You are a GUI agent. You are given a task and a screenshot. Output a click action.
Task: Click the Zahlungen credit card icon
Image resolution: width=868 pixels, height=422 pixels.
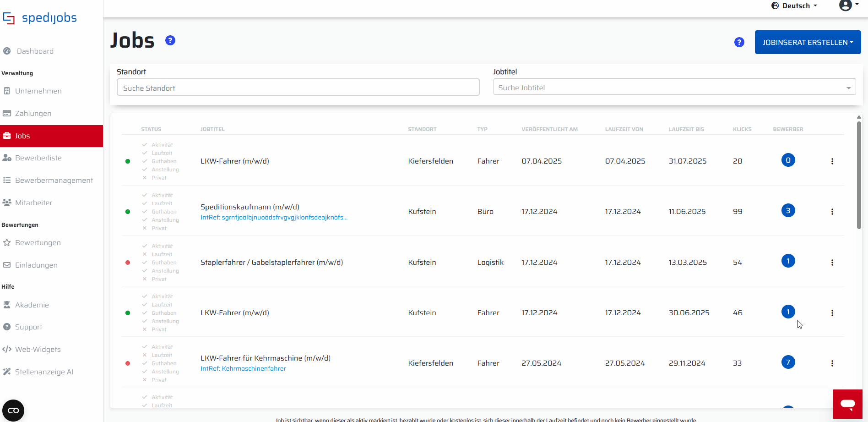7,113
